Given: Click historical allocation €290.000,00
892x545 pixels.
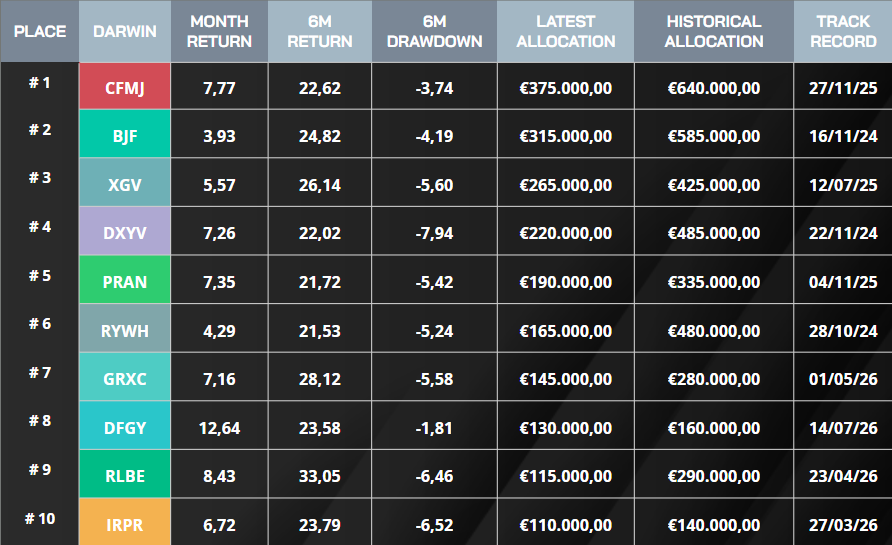Looking at the screenshot, I should point(713,476).
